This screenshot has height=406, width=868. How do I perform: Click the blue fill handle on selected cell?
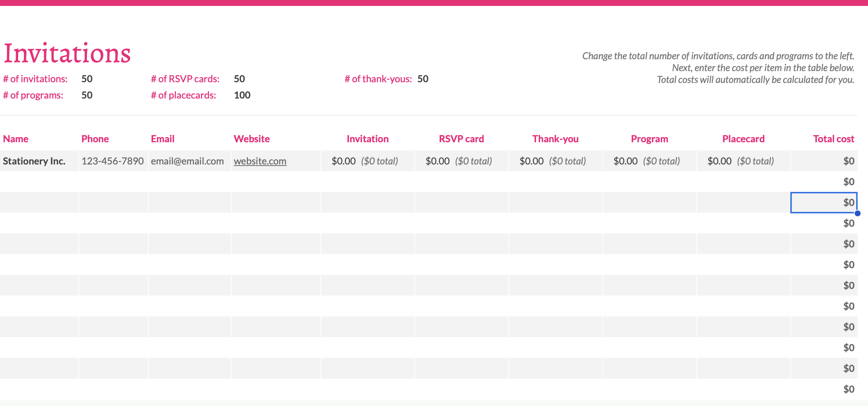857,213
